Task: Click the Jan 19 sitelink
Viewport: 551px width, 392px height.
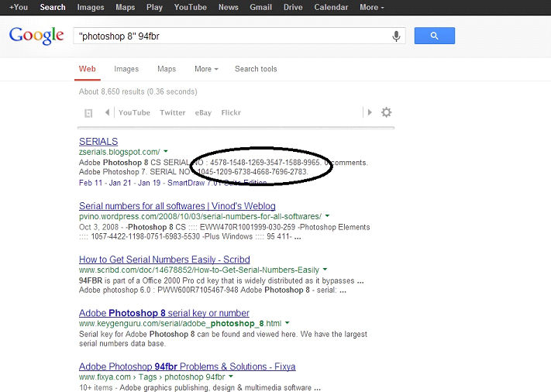Action: pos(149,183)
